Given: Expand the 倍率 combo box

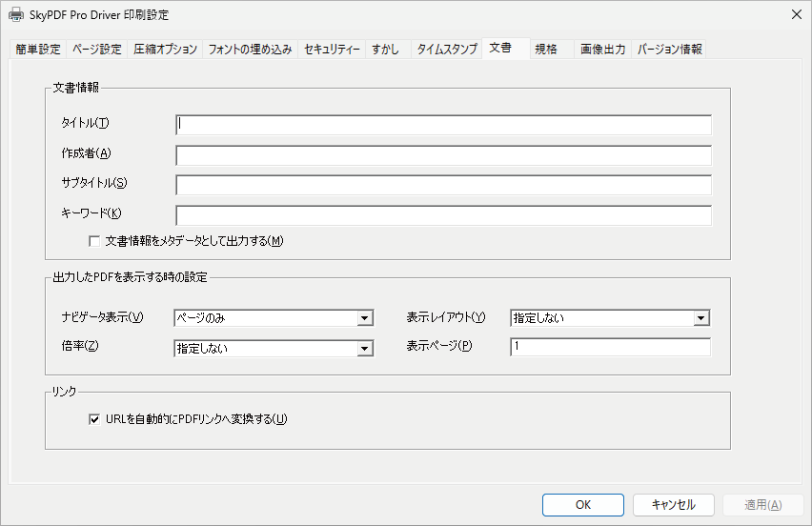Looking at the screenshot, I should tap(274, 349).
